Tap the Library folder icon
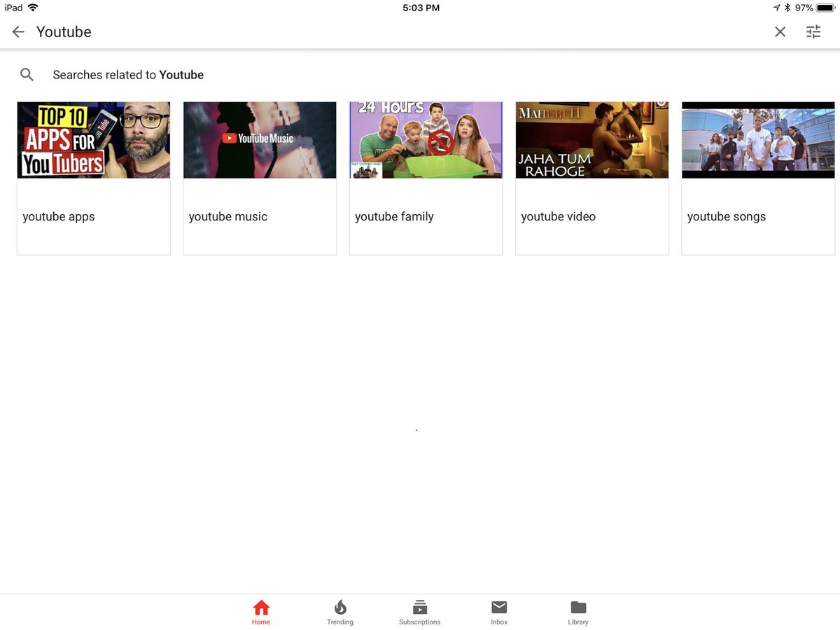The image size is (840, 630). pos(578,607)
